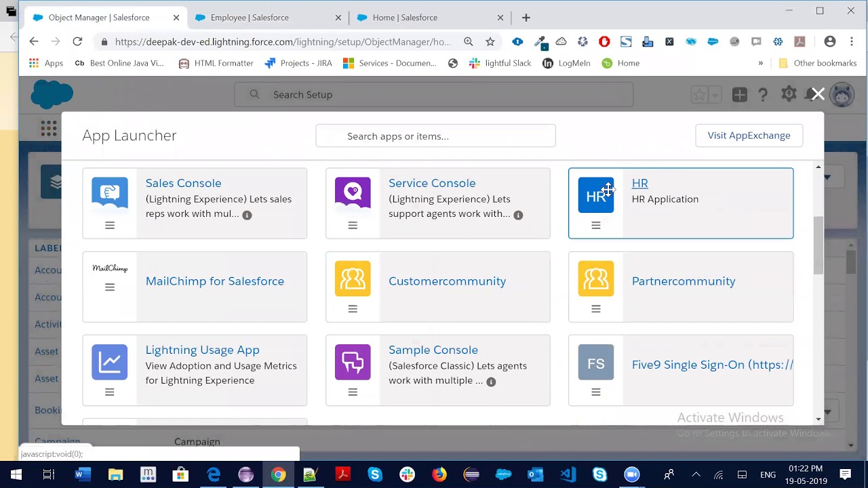Click the Search Setup field

[x=434, y=94]
